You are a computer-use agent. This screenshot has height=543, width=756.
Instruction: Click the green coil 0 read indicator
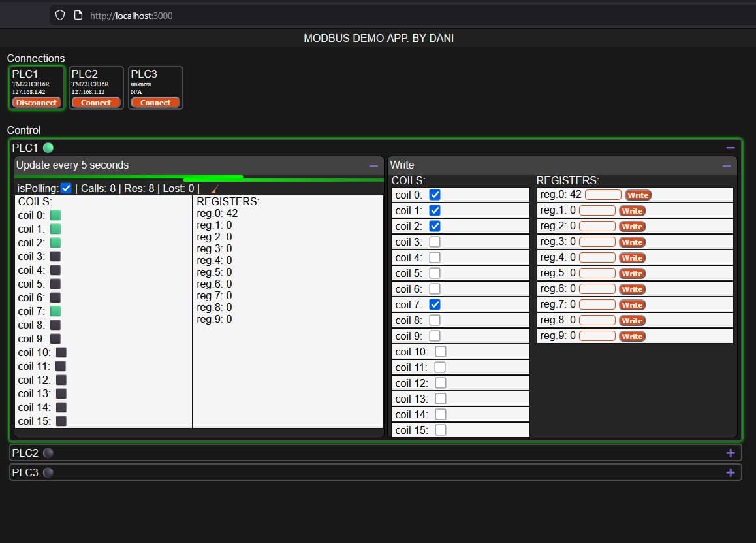click(x=55, y=215)
